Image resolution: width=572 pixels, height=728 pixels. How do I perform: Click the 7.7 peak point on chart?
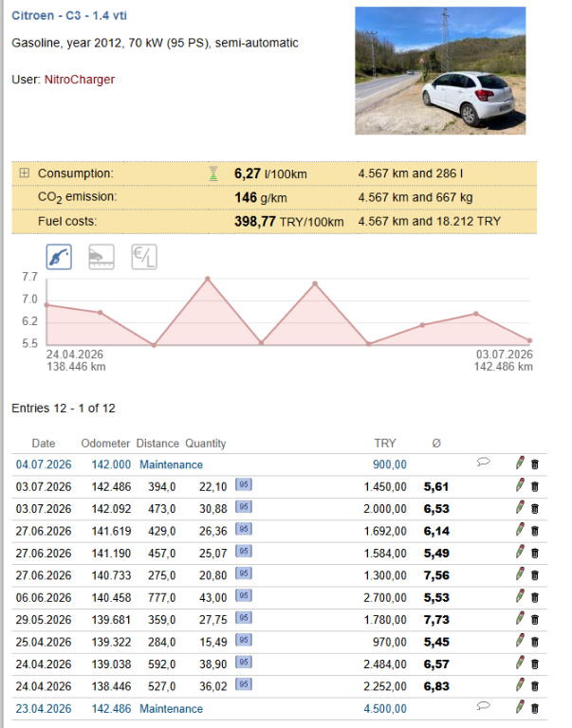click(x=208, y=279)
